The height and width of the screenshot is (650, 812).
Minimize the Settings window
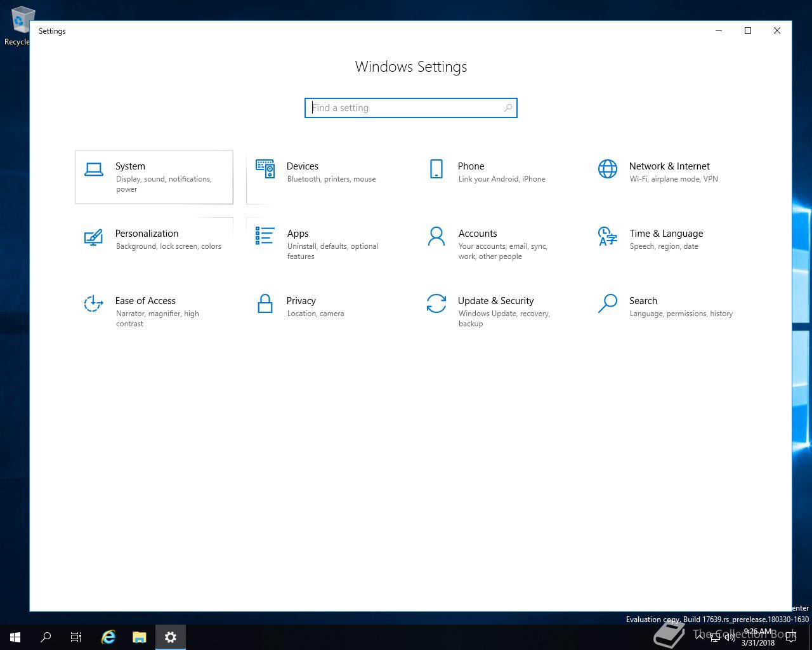click(719, 30)
